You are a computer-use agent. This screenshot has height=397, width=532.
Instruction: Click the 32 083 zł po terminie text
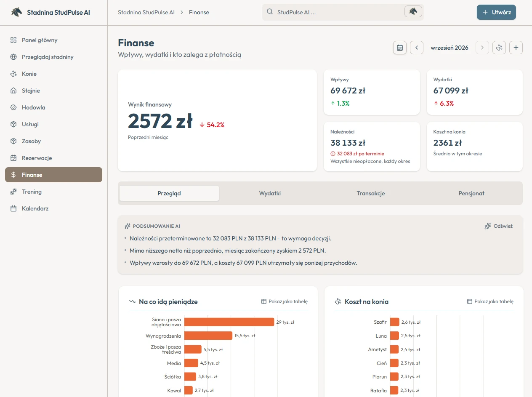coord(361,154)
